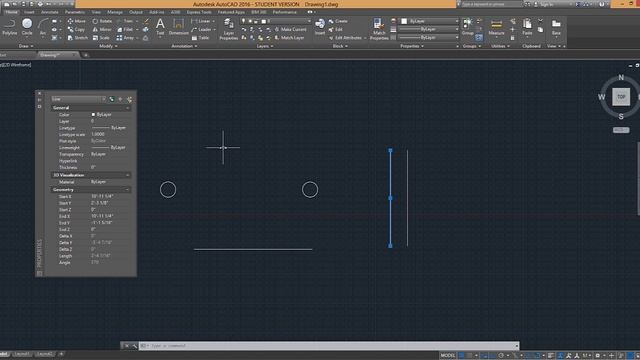Image resolution: width=640 pixels, height=360 pixels.
Task: Activate the Scale command
Action: pyautogui.click(x=101, y=38)
